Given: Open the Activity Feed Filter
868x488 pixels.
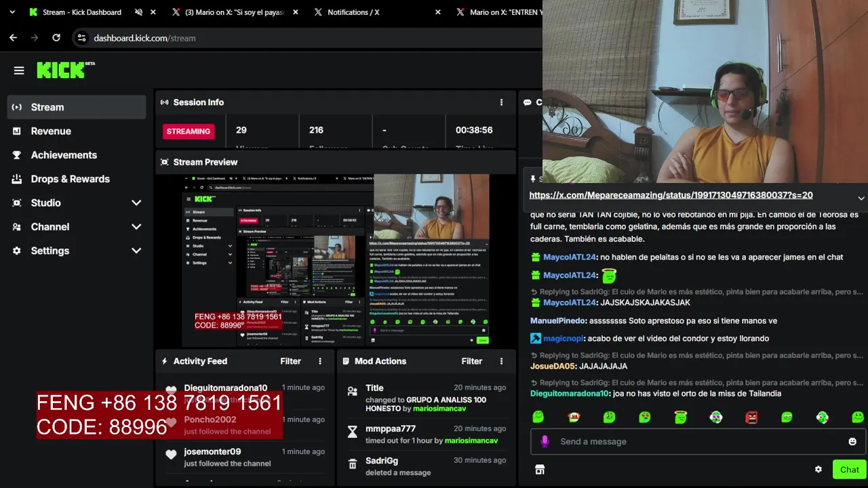Looking at the screenshot, I should pyautogui.click(x=290, y=361).
